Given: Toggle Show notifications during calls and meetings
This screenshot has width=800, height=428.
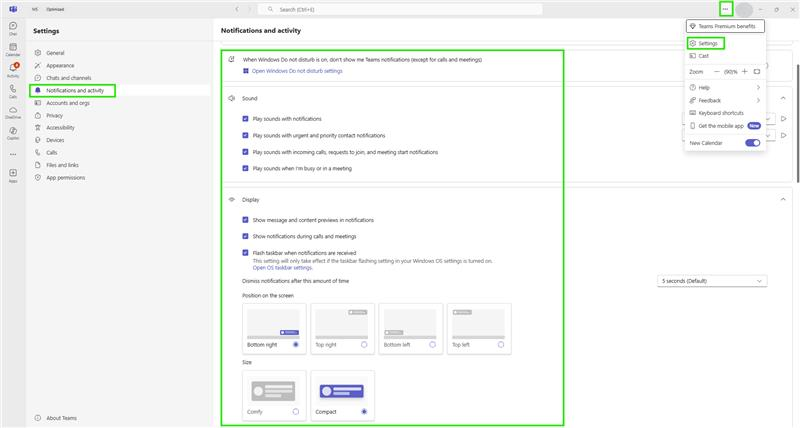Looking at the screenshot, I should coord(245,236).
